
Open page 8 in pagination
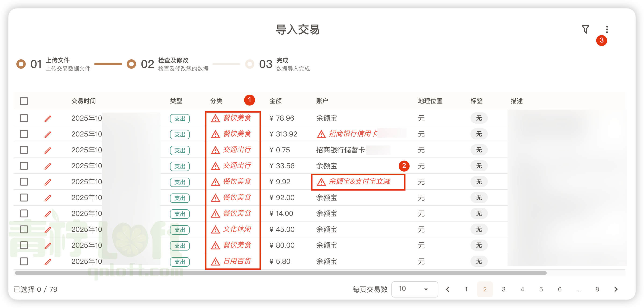point(597,289)
